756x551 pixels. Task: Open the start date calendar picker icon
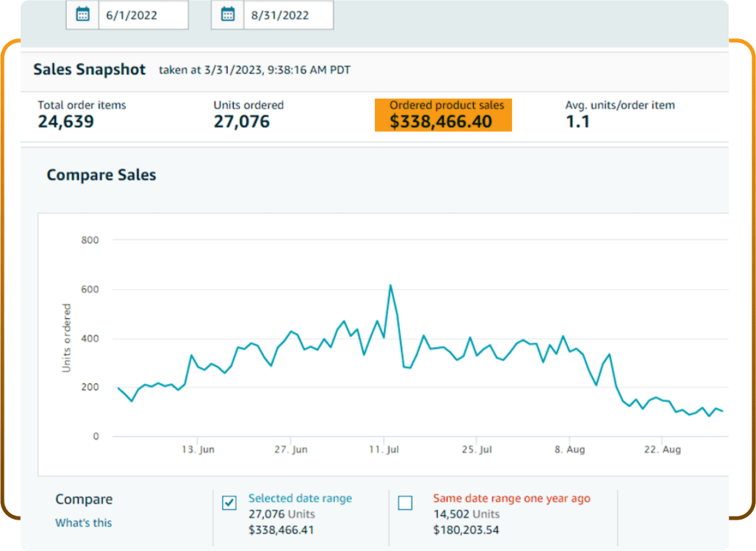[x=83, y=15]
